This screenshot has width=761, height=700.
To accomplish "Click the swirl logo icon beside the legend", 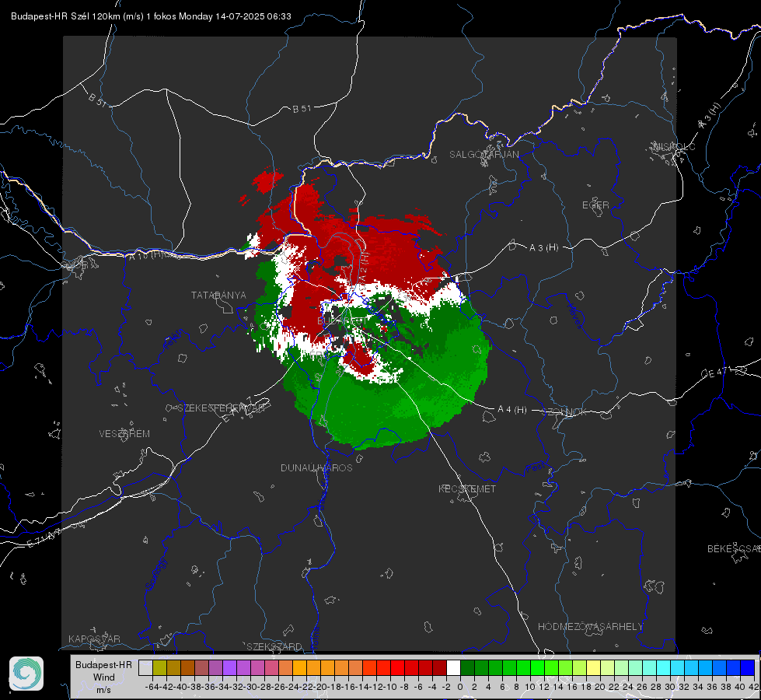I will [x=26, y=674].
